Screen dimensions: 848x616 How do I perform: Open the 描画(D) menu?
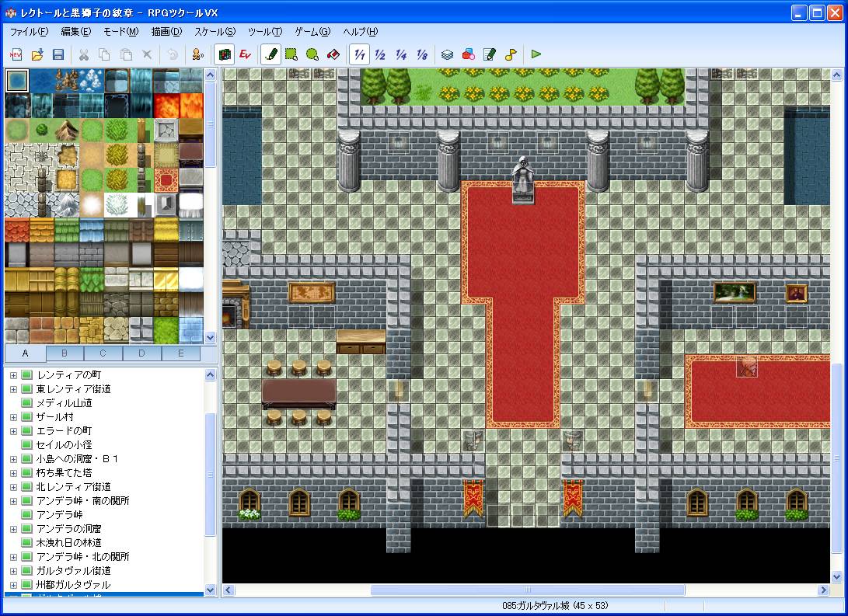point(166,32)
